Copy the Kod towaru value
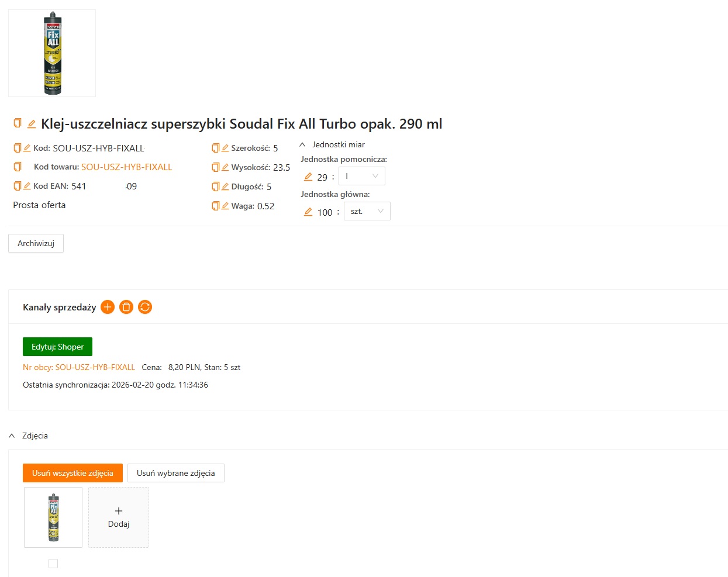 coord(18,167)
